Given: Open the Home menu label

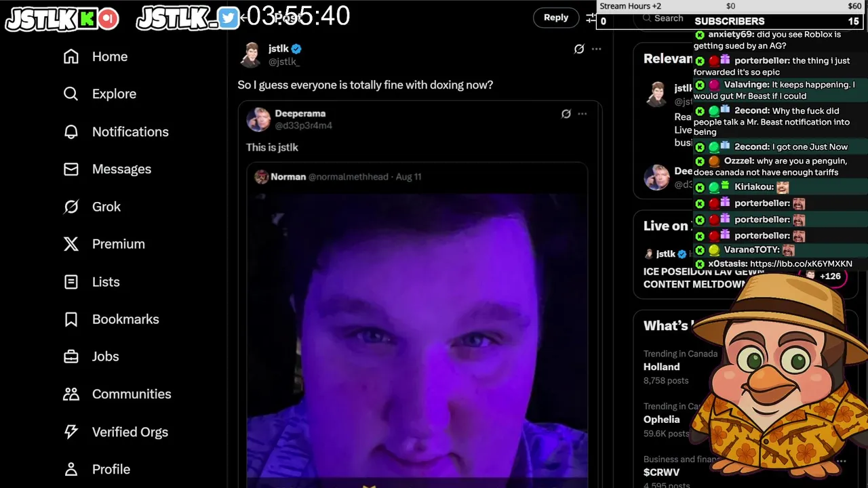Looking at the screenshot, I should tap(110, 56).
